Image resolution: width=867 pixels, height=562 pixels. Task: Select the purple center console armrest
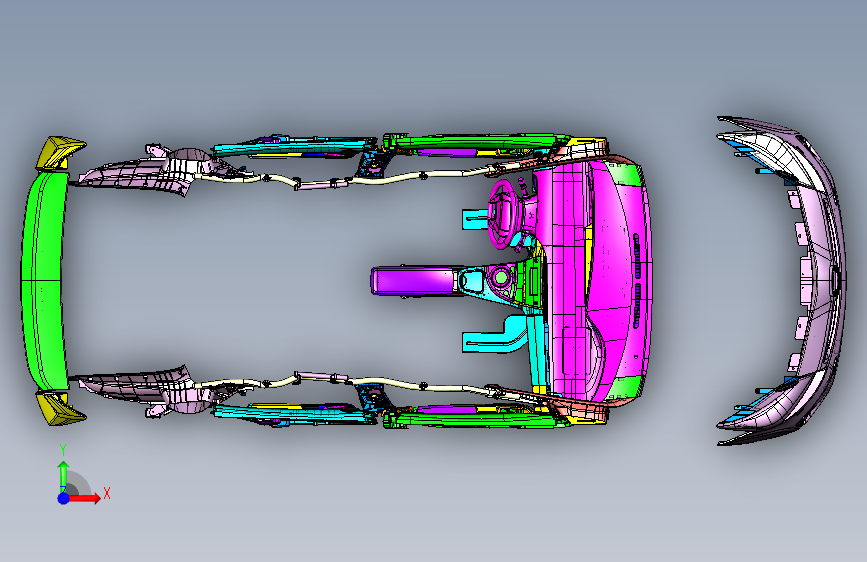point(414,280)
